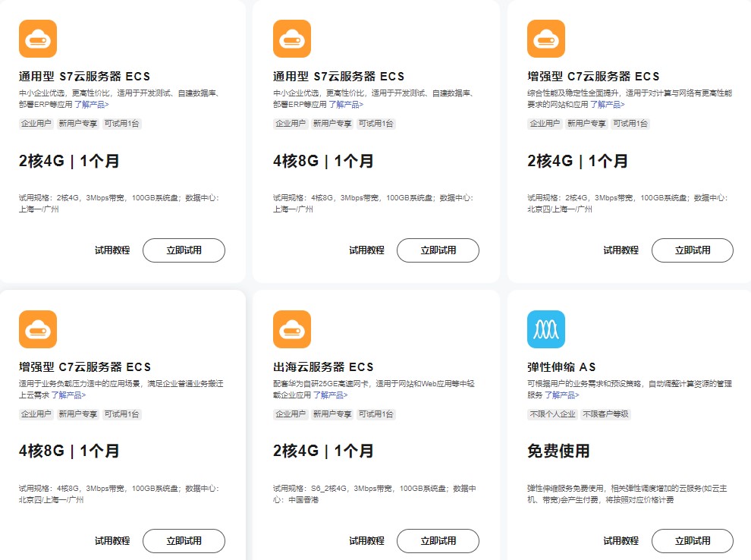
Task: Click 新用户专享 tag on C7 2核4G card
Action: [x=586, y=124]
